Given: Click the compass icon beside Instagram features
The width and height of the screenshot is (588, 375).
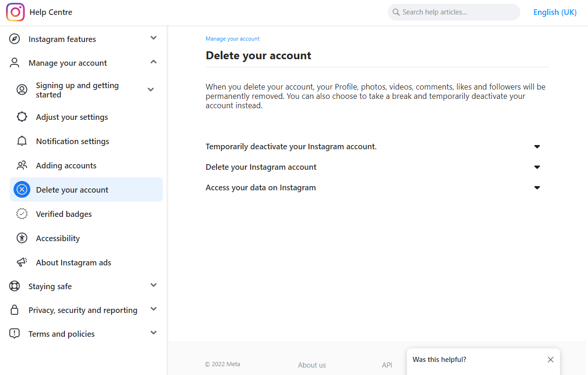Looking at the screenshot, I should [14, 39].
